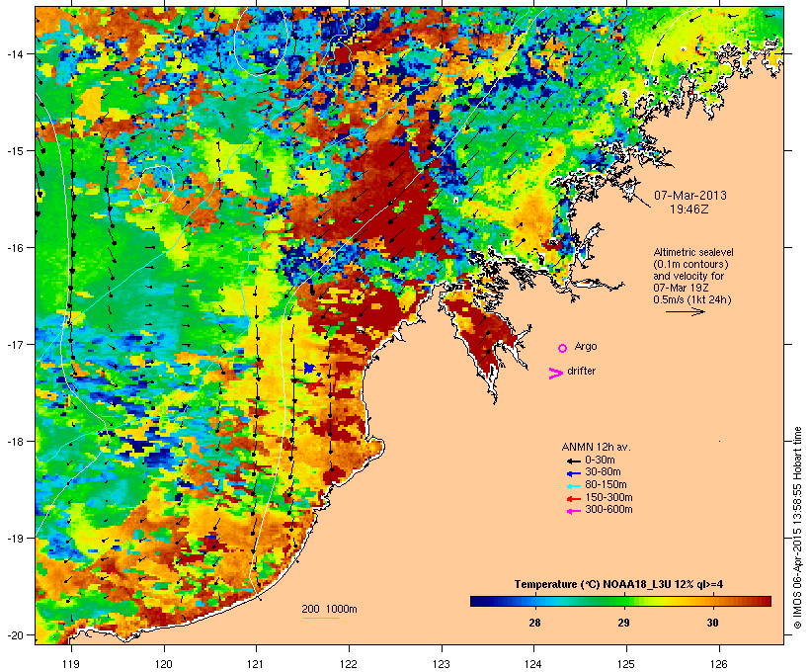Click the Temperature NOAA18_L3U title
810x672 pixels.
(x=618, y=584)
